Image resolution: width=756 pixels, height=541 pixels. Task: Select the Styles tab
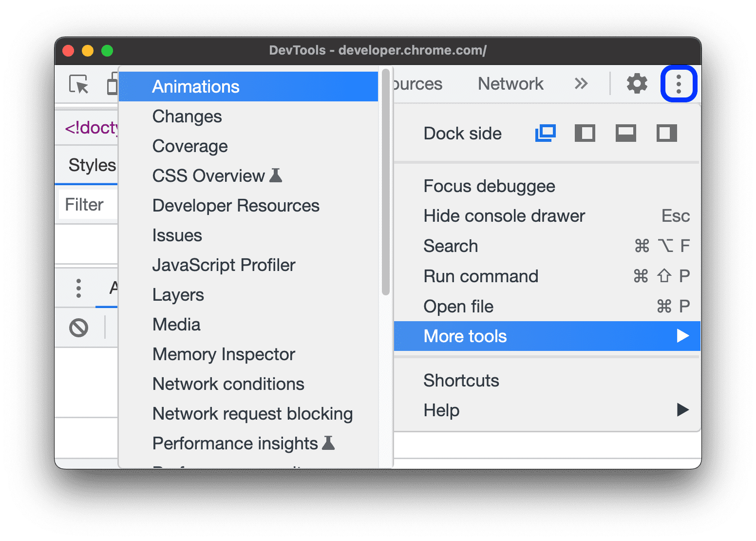click(x=93, y=165)
